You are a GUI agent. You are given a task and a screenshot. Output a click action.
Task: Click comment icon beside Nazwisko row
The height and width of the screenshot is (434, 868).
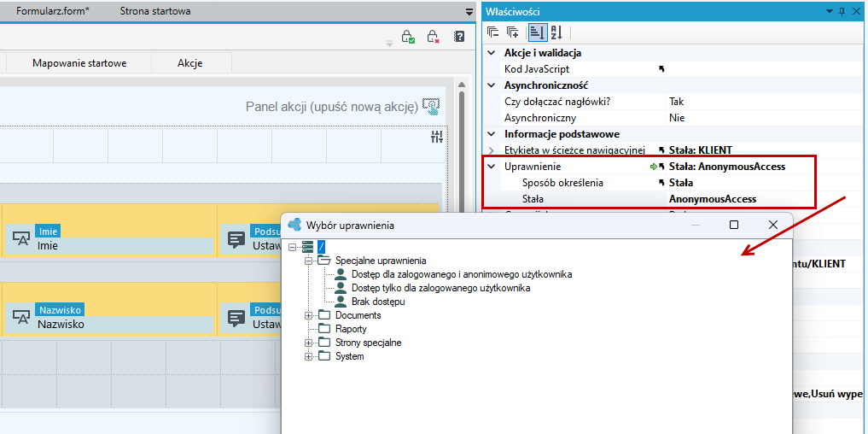click(x=237, y=317)
